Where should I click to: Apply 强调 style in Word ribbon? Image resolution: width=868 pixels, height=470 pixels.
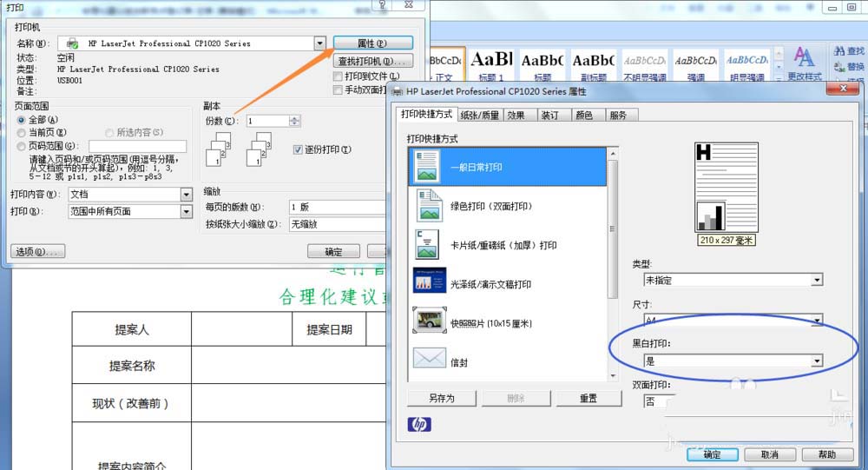(696, 65)
